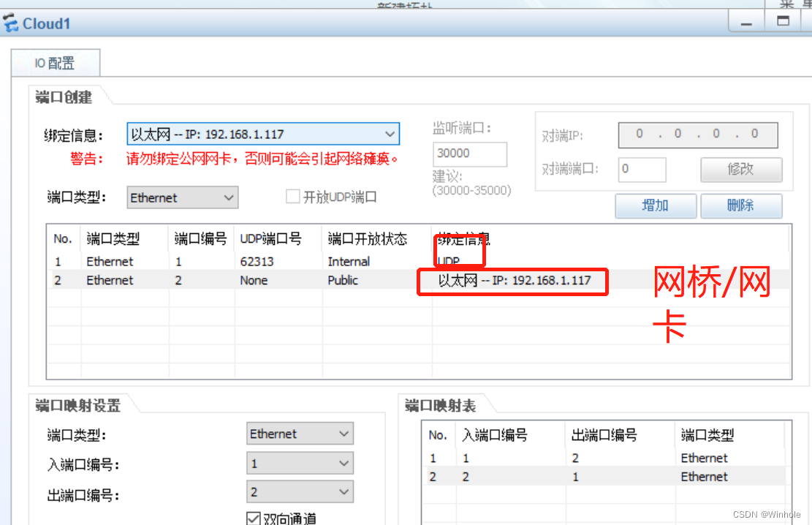Click the 增加 button to add a port
Viewport: 812px width, 525px height.
(x=655, y=205)
